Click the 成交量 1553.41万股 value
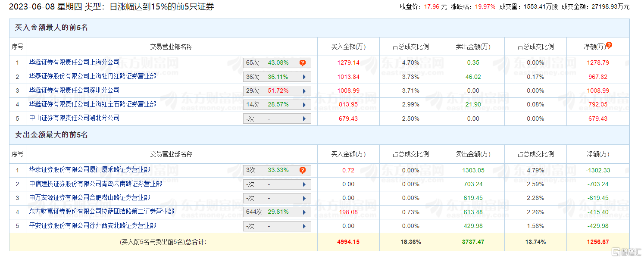Image resolution: width=644 pixels, height=259 pixels. click(541, 6)
